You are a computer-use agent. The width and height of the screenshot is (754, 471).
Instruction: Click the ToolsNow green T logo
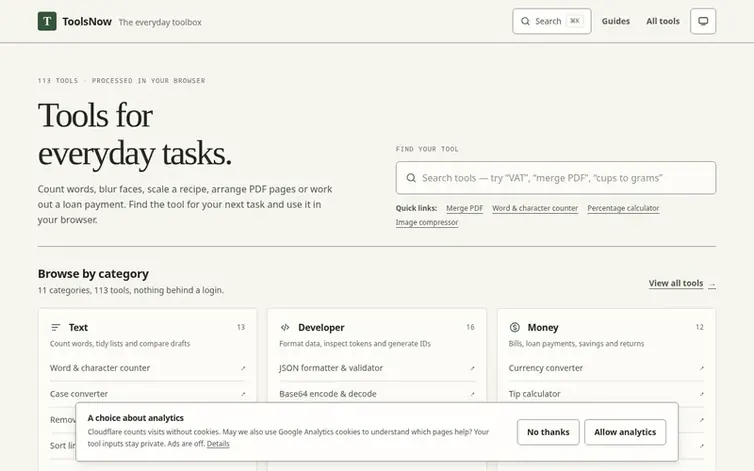[47, 21]
